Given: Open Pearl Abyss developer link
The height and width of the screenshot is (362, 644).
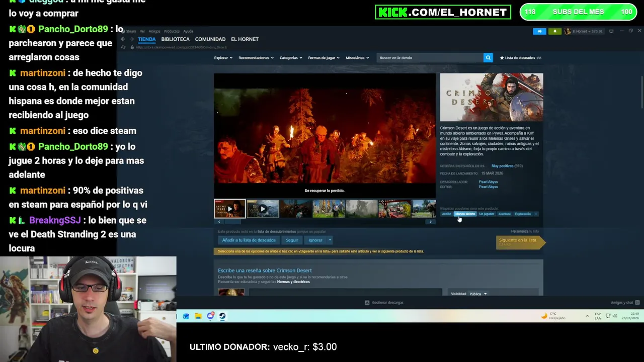Looking at the screenshot, I should pyautogui.click(x=488, y=182).
